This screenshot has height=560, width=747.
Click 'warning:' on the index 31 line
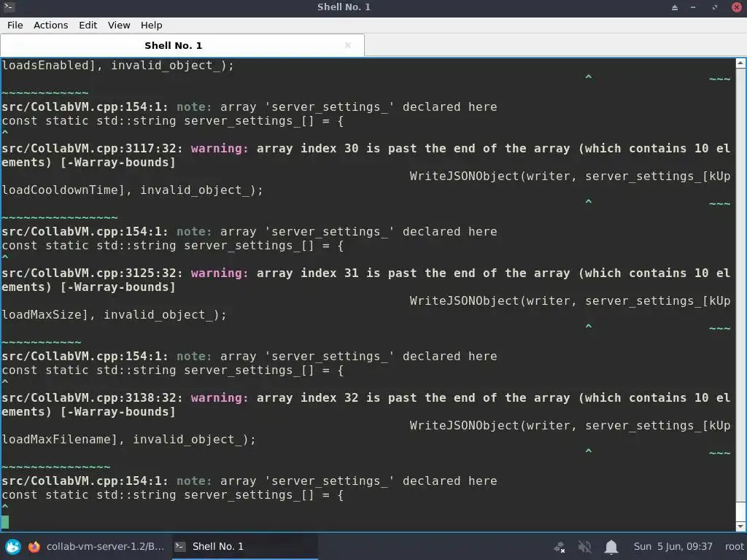tap(220, 273)
